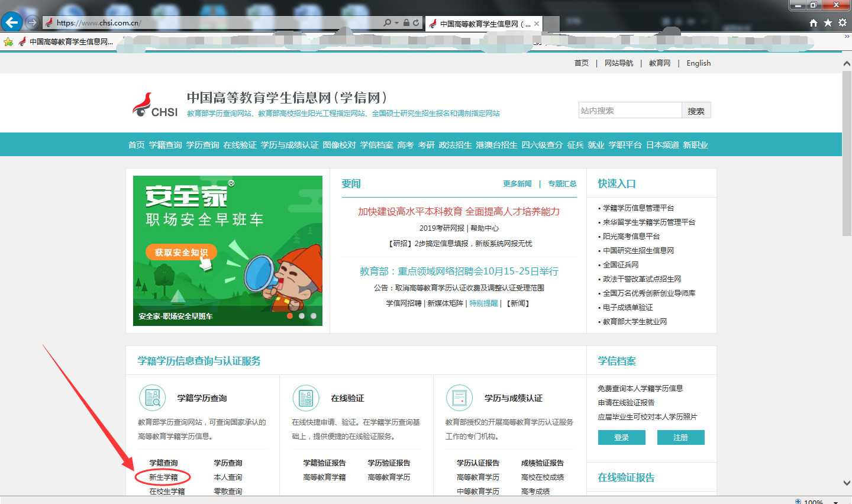This screenshot has height=504, width=852.
Task: Click the 学历与成绩认证 circular icon
Action: click(459, 398)
